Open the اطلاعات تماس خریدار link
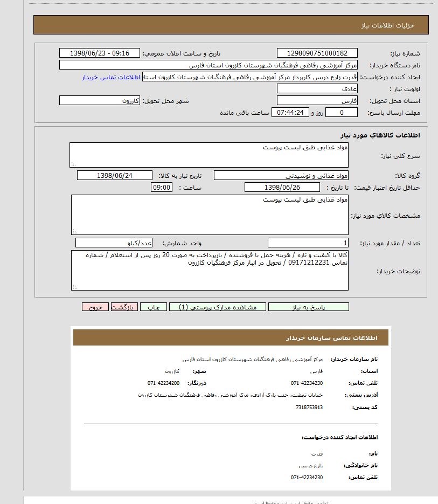Image resolution: width=438 pixels, height=504 pixels. [111, 77]
